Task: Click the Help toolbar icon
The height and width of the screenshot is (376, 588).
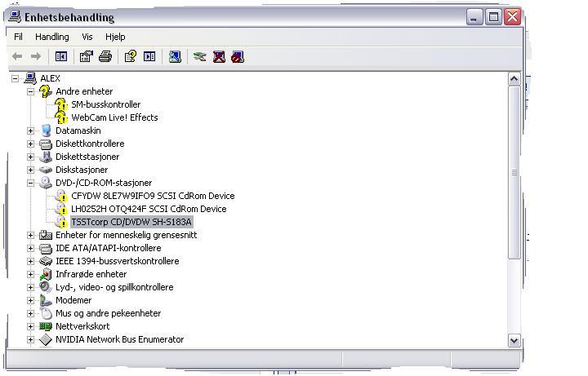Action: pos(131,56)
